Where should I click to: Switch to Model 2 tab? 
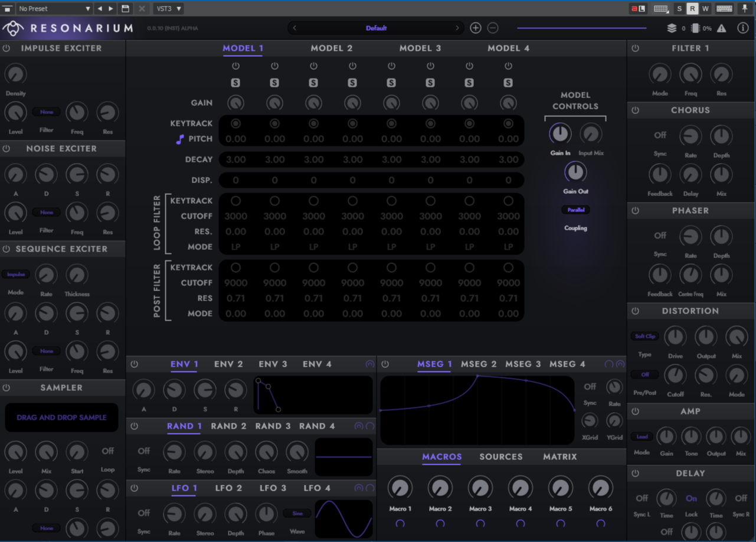(332, 48)
